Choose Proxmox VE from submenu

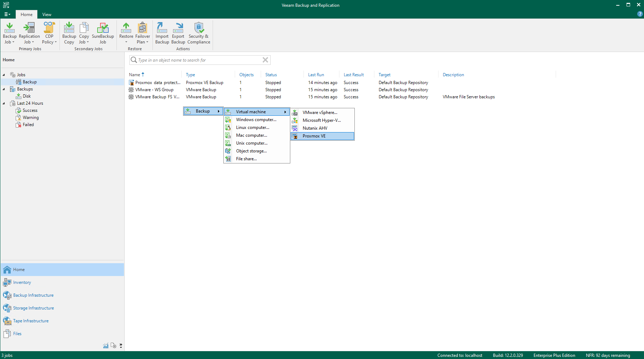(314, 136)
